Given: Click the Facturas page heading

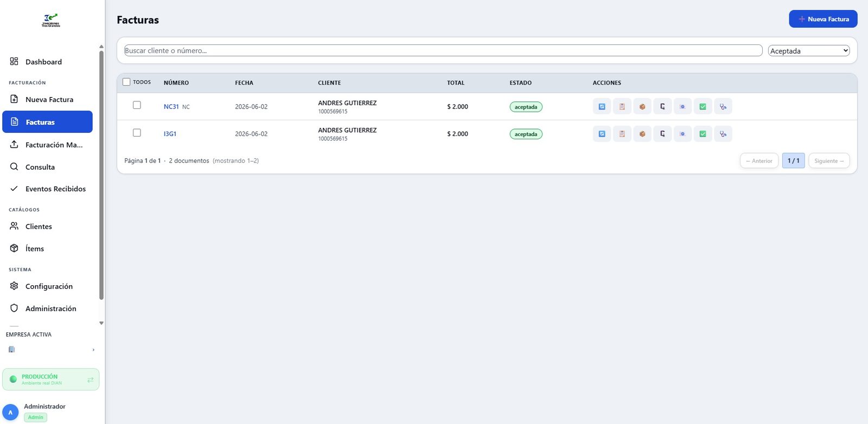Looking at the screenshot, I should (138, 20).
